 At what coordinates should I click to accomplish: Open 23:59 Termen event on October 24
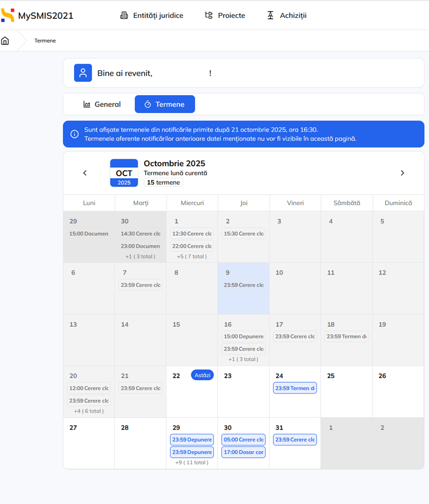point(295,388)
